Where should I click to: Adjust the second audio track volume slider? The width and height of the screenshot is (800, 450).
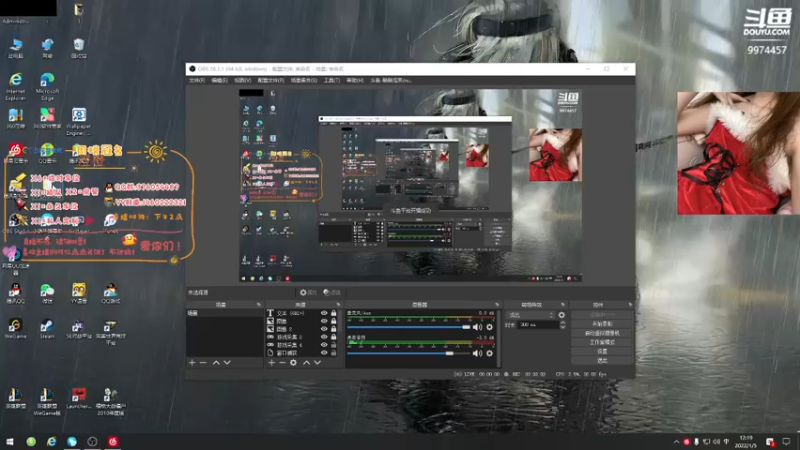click(409, 353)
